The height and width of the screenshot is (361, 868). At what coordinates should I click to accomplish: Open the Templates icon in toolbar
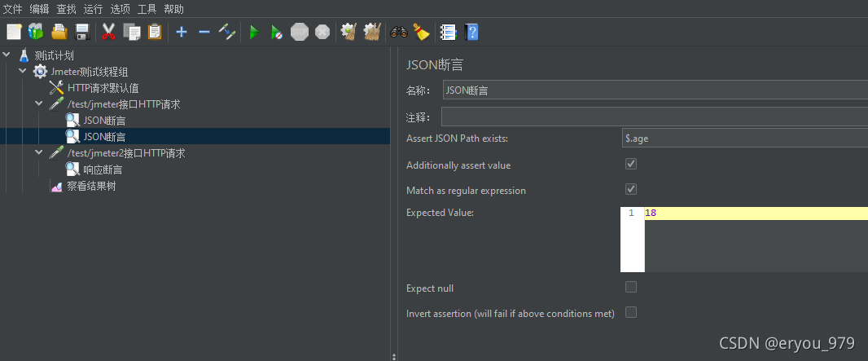point(36,32)
